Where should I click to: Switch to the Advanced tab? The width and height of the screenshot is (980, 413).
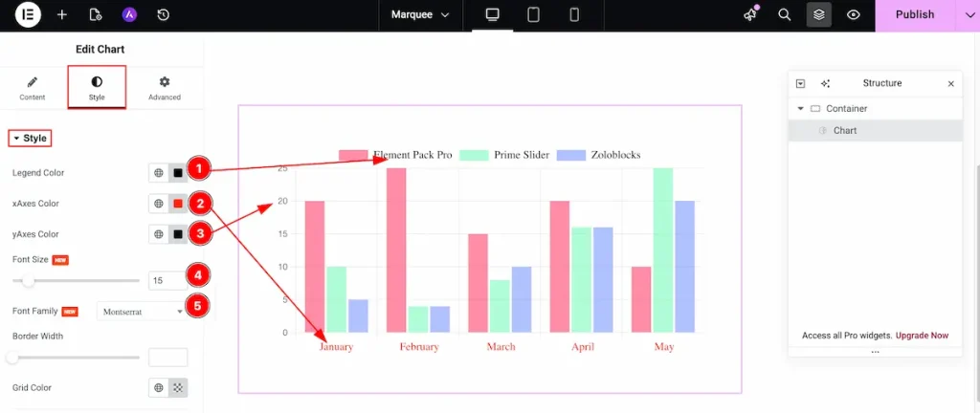click(x=165, y=88)
